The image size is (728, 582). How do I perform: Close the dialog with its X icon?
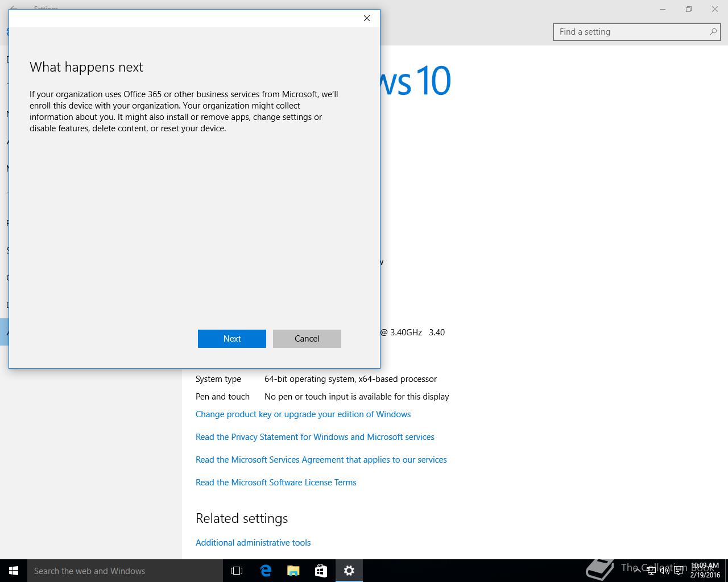(367, 18)
